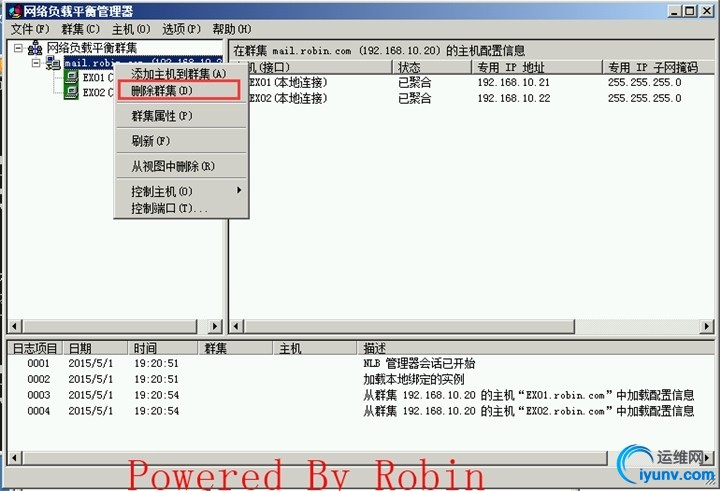
Task: Click the 专用 IP 子网掩码 column header
Action: point(658,68)
